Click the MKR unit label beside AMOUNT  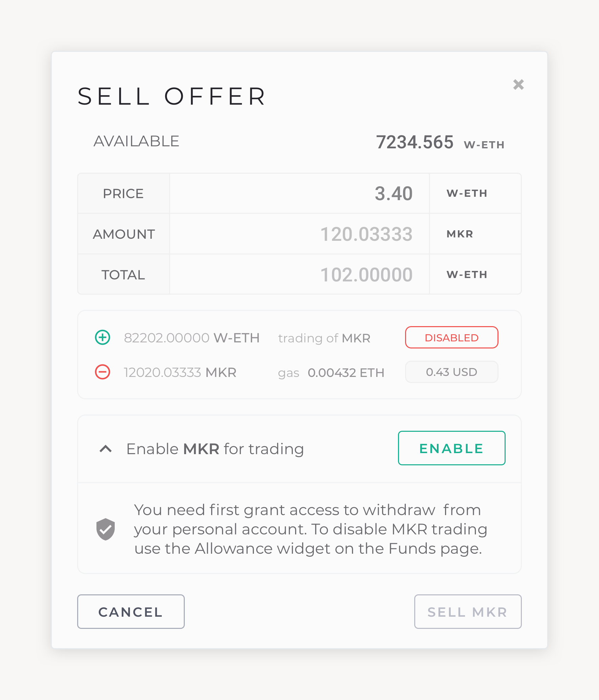(459, 234)
